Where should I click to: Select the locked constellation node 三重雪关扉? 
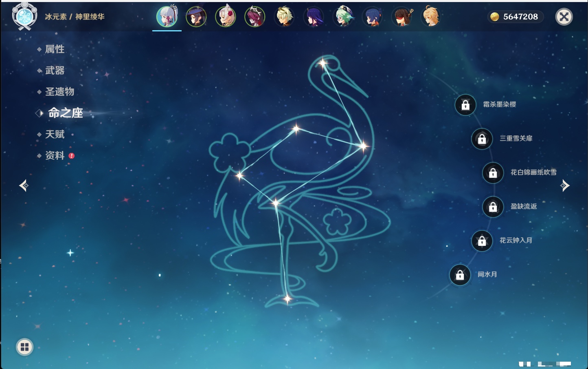pos(482,139)
